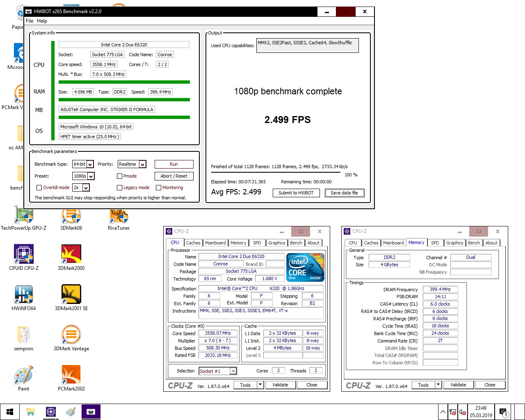Screen dimensions: 525x420
Task: Click the taskbar clock showing 23:49
Action: coord(481,412)
